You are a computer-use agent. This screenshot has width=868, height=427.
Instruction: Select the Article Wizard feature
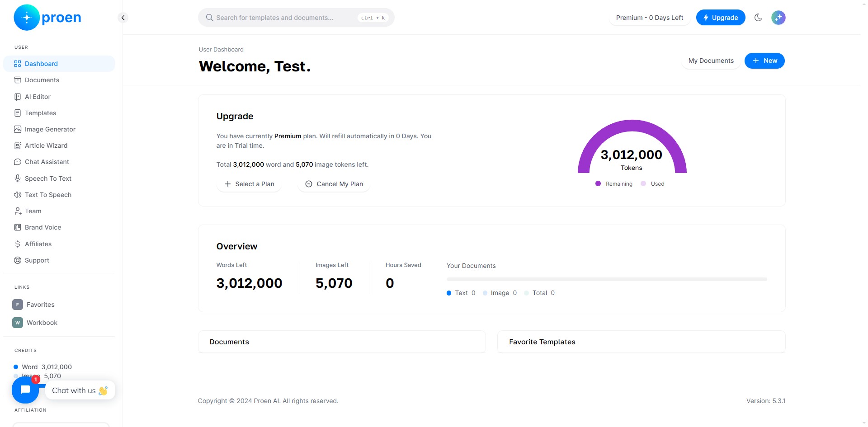click(46, 145)
